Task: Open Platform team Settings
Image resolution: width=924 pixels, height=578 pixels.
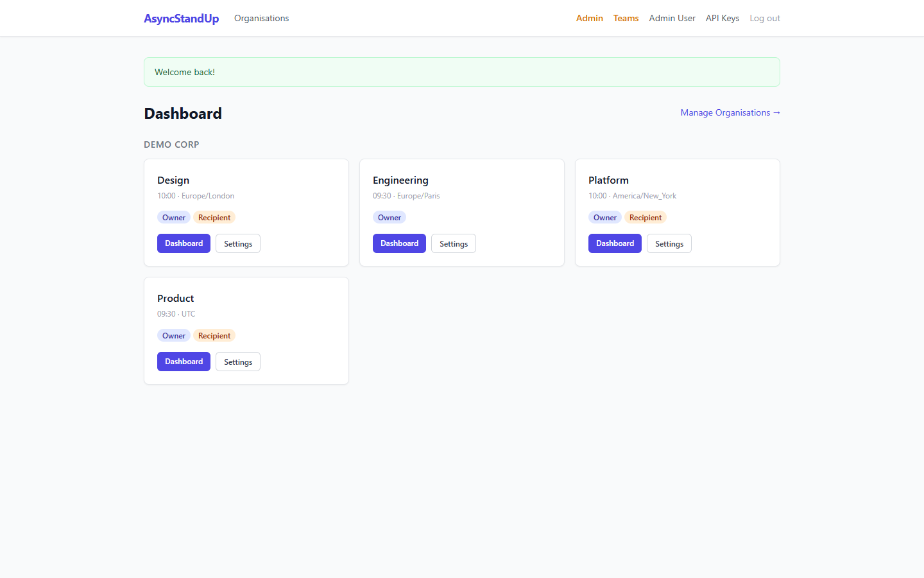Action: [669, 243]
